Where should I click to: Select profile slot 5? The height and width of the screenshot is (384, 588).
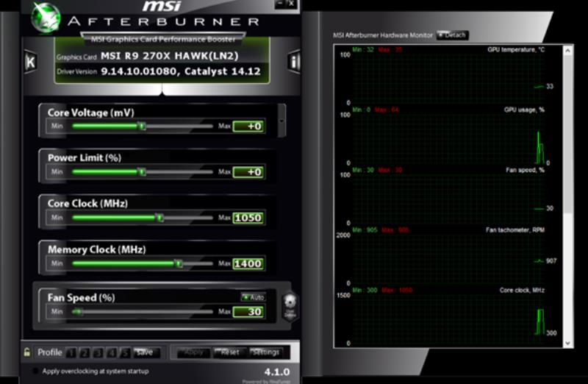click(x=125, y=353)
